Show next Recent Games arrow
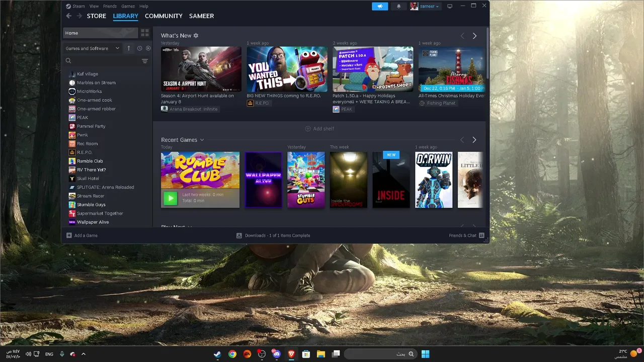The width and height of the screenshot is (644, 362). point(474,140)
